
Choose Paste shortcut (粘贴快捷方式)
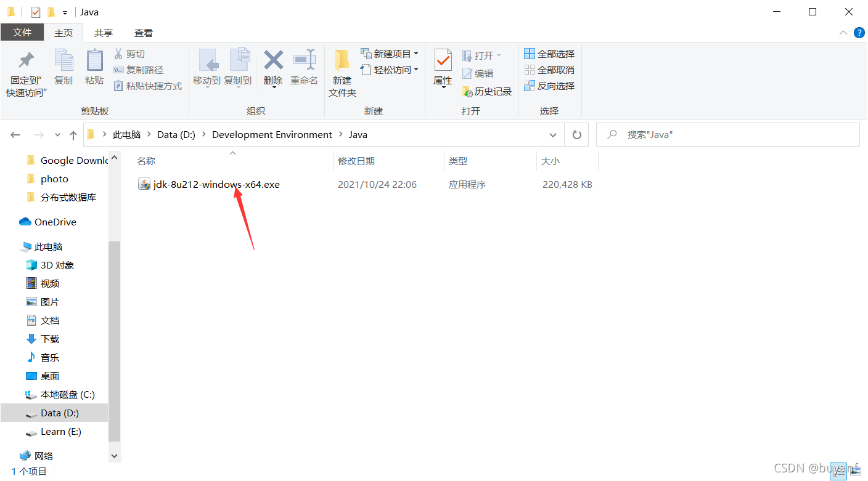148,86
